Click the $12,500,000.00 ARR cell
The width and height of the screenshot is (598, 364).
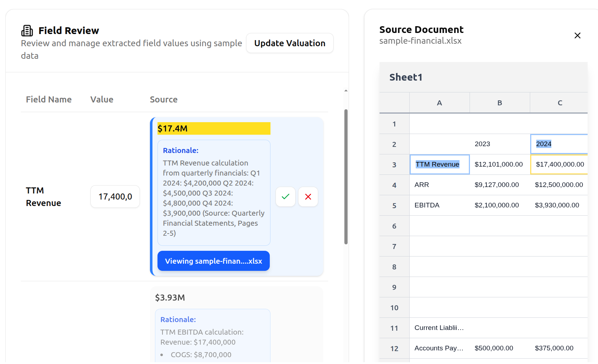559,185
